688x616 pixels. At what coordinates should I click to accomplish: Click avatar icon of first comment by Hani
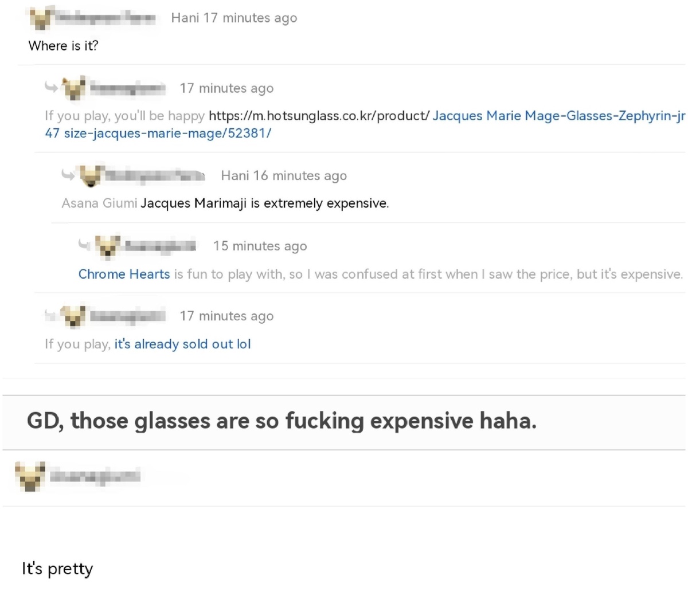41,19
